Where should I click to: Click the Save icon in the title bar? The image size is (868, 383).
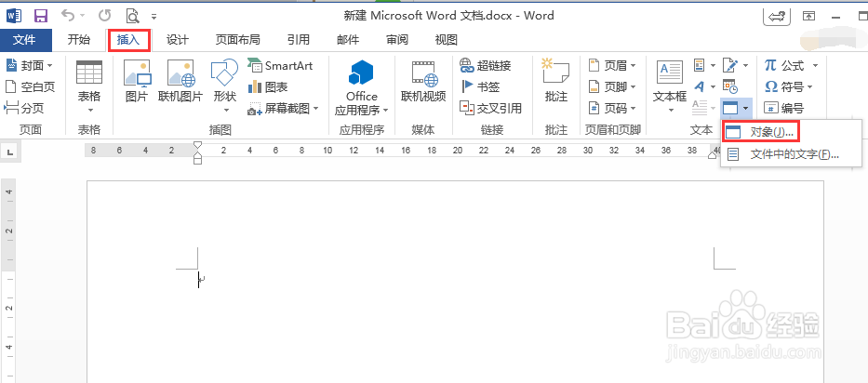tap(41, 16)
